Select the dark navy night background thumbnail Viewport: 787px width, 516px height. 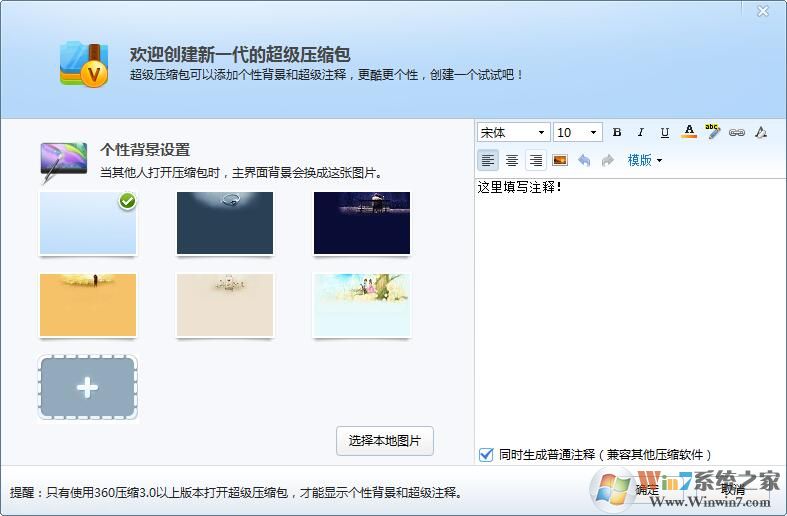click(x=362, y=223)
